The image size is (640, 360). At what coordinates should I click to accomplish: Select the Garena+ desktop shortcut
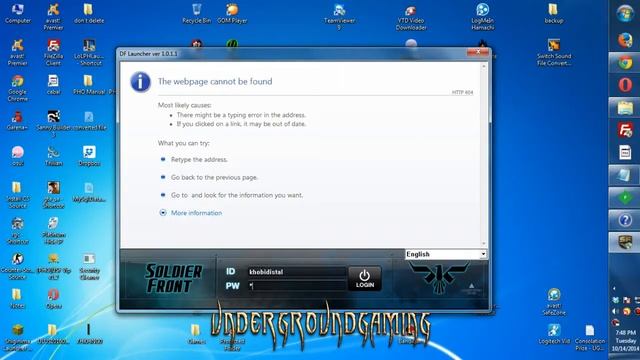pyautogui.click(x=18, y=120)
